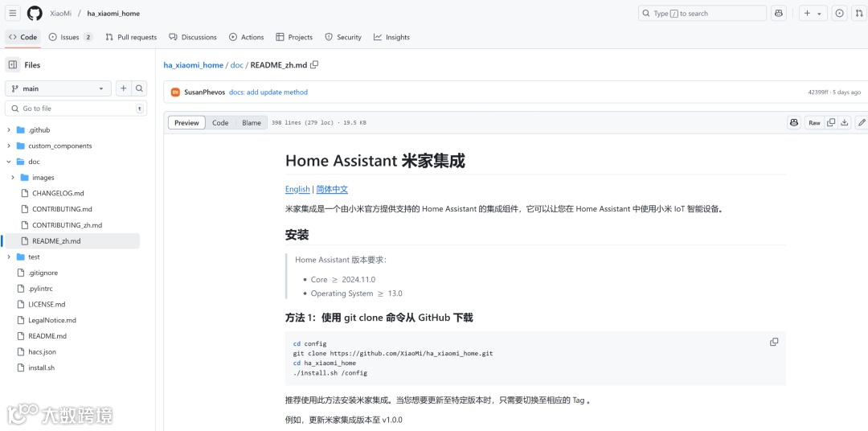Viewport: 868px width, 431px height.
Task: Open the English README link
Action: (x=297, y=190)
